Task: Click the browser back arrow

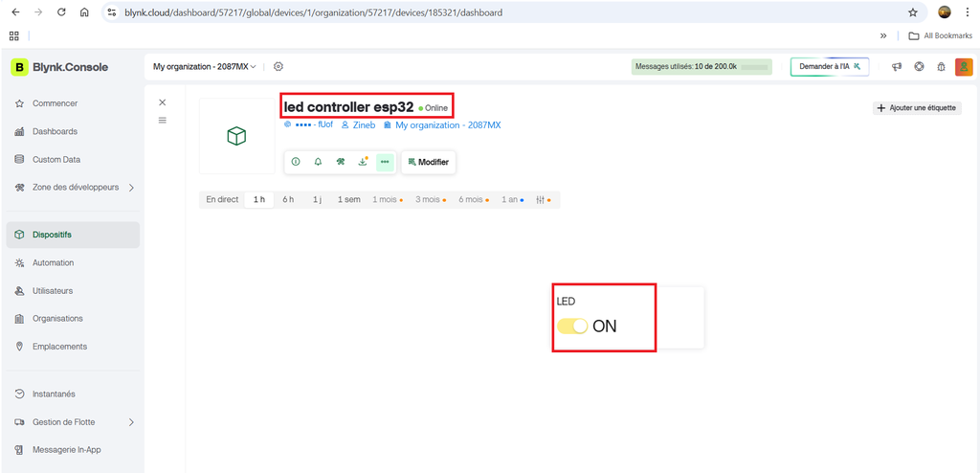Action: (15, 11)
